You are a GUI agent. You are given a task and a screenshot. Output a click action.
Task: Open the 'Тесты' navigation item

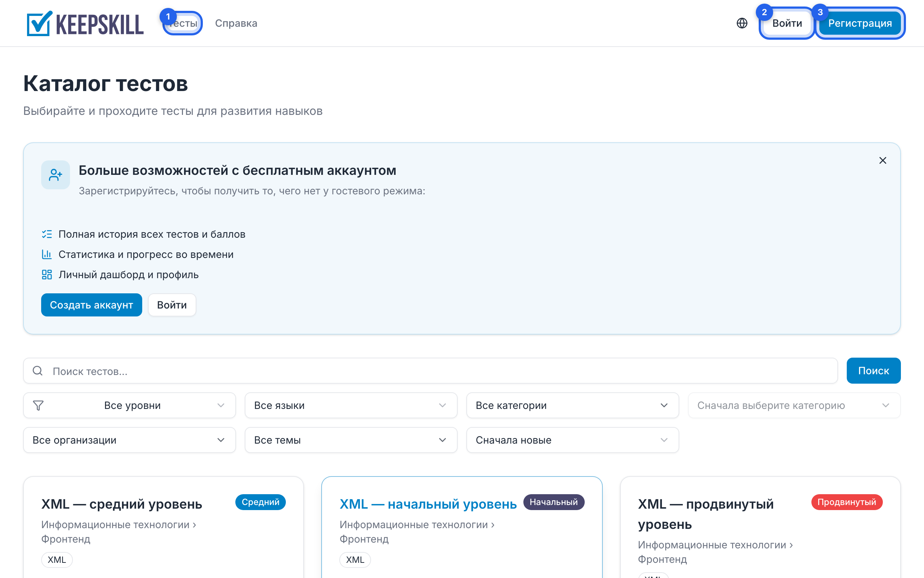coord(183,23)
